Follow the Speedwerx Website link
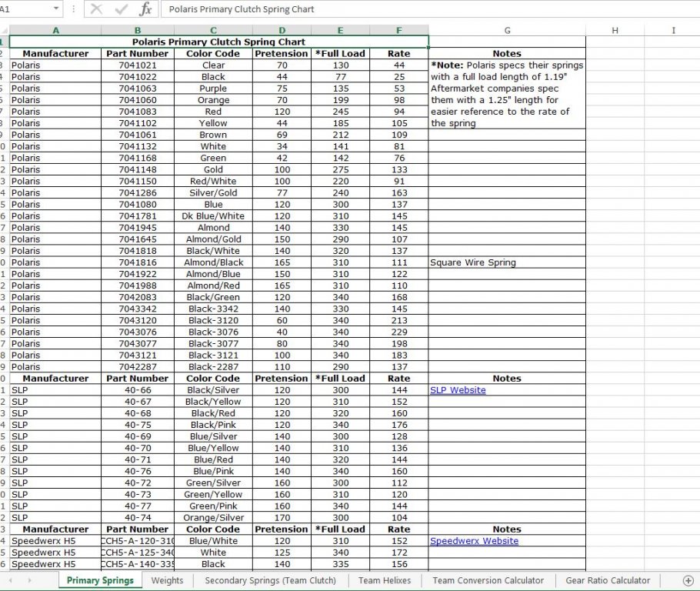The image size is (700, 591). tap(474, 541)
